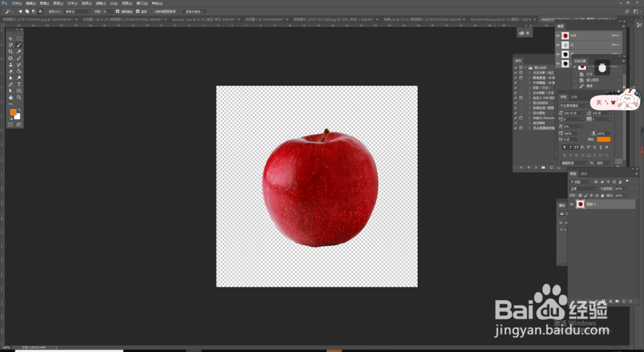Click the 选择并遮住 button
The width and height of the screenshot is (644, 352).
click(194, 12)
